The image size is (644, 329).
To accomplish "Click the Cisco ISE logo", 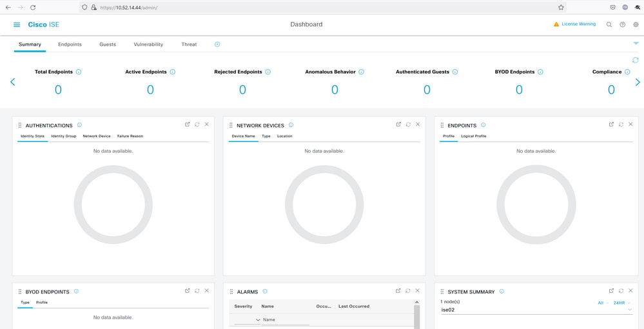I will 44,25.
